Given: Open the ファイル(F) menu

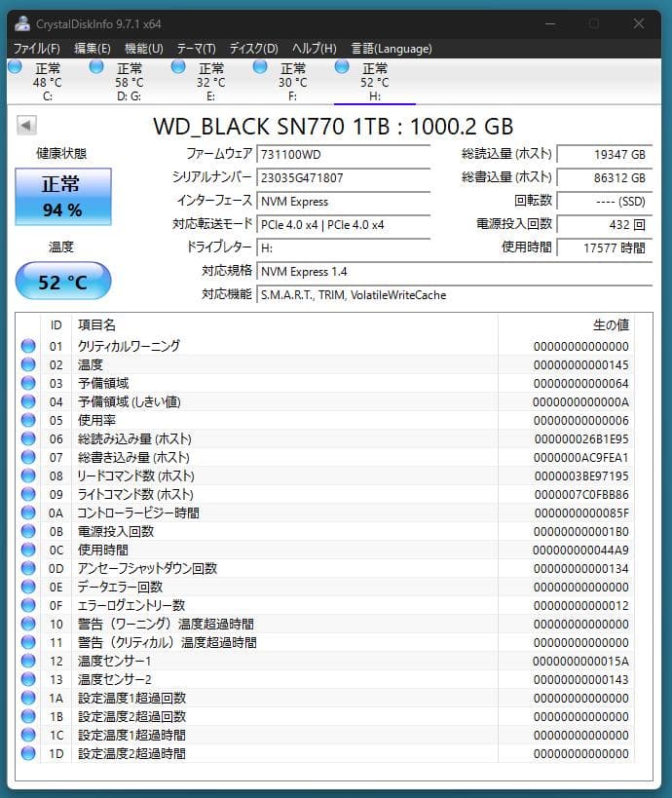Looking at the screenshot, I should pyautogui.click(x=36, y=49).
